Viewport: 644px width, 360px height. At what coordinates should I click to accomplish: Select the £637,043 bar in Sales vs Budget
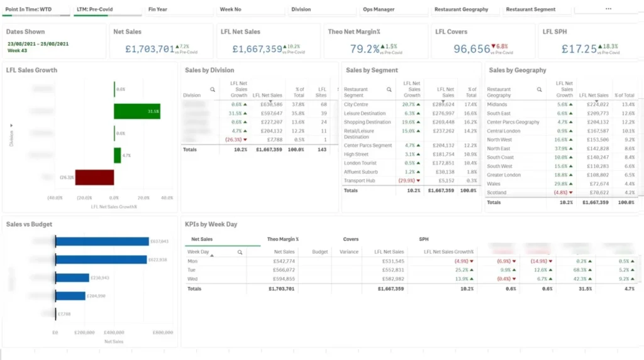pyautogui.click(x=102, y=241)
